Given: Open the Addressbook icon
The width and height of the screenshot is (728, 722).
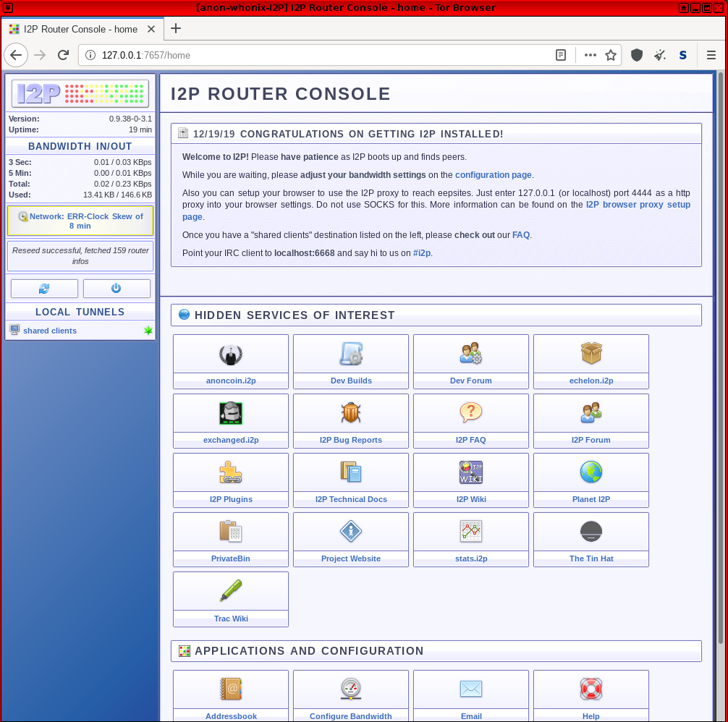Looking at the screenshot, I should 230,689.
